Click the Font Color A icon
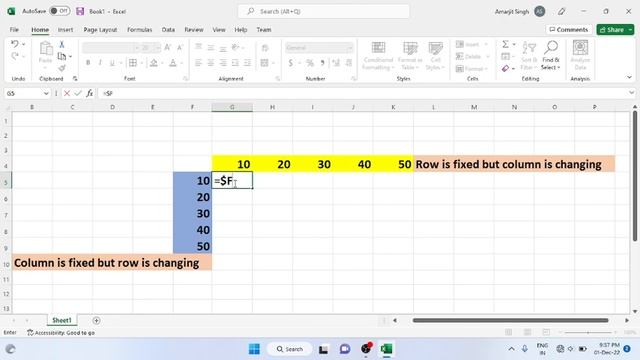Viewport: 640px width, 360px height. [173, 62]
